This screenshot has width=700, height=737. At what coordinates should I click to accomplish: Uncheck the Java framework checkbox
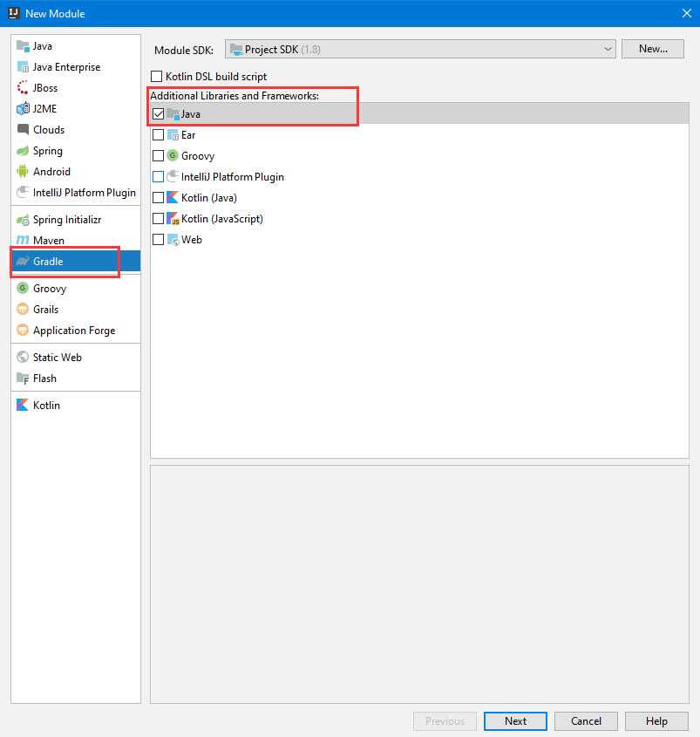coord(159,113)
